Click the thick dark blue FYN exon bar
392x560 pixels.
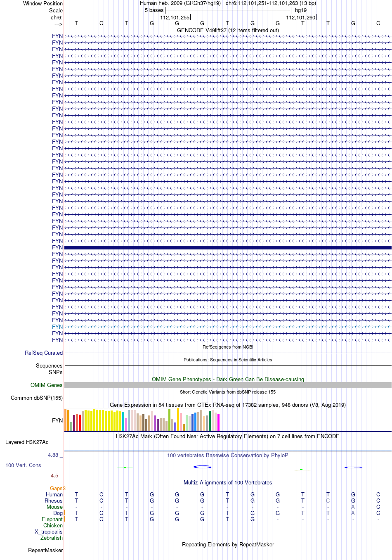[228, 247]
